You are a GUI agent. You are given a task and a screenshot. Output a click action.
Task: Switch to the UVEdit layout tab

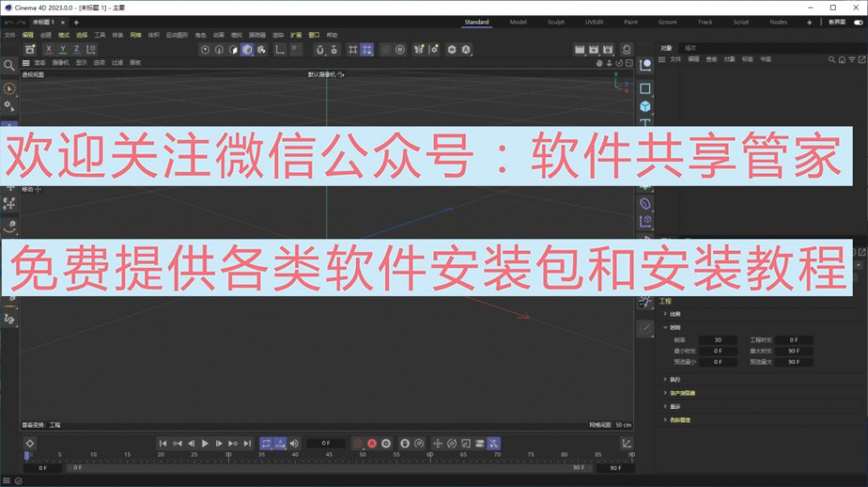[x=594, y=22]
